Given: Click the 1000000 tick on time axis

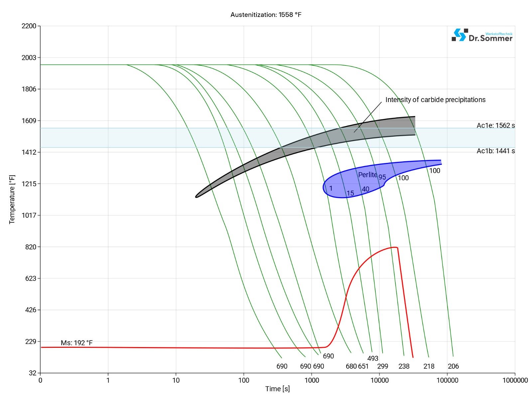Looking at the screenshot, I should click(515, 380).
